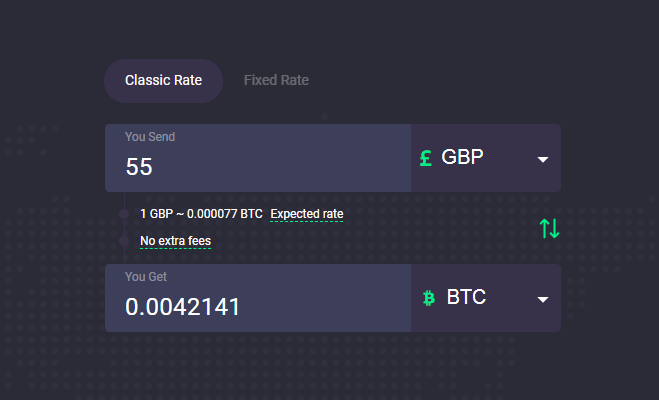Expand the GBP currency dropdown arrow

[x=543, y=159]
